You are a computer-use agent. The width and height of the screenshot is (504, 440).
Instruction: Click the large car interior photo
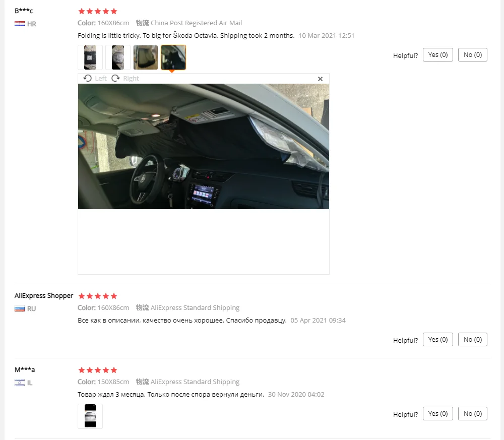point(204,146)
